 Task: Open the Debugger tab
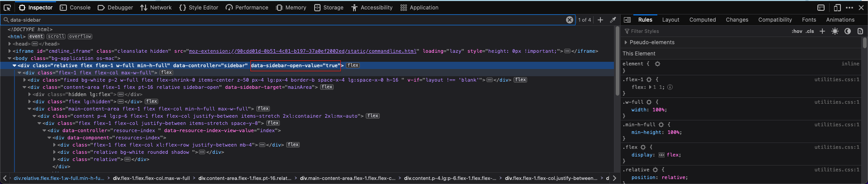pyautogui.click(x=115, y=8)
